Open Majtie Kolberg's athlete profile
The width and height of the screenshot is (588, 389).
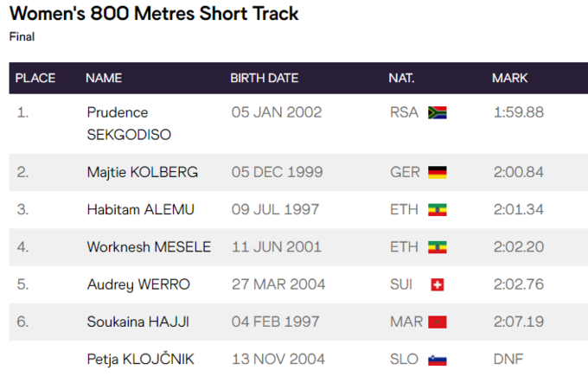(x=142, y=172)
